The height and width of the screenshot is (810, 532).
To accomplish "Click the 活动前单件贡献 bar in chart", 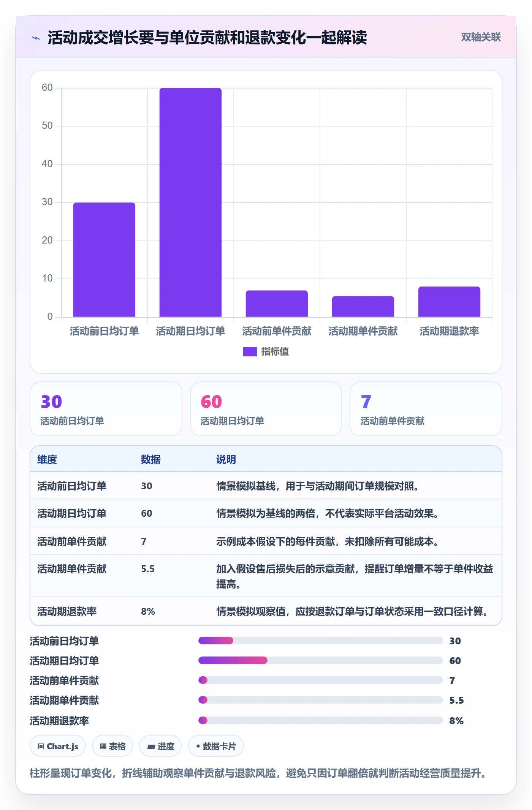I will click(x=277, y=304).
